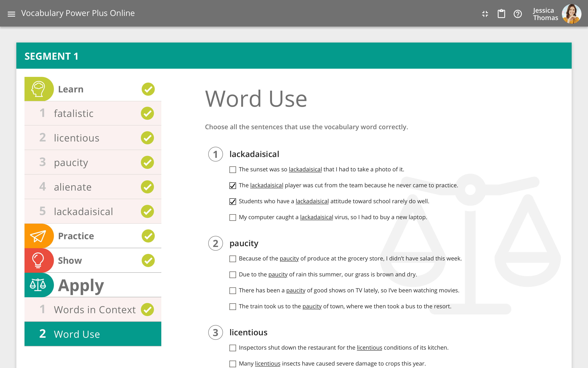
Task: Expand the Show section
Action: click(93, 260)
